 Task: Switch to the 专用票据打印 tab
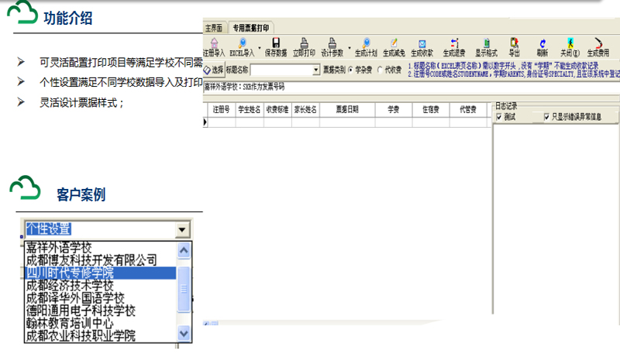[253, 26]
